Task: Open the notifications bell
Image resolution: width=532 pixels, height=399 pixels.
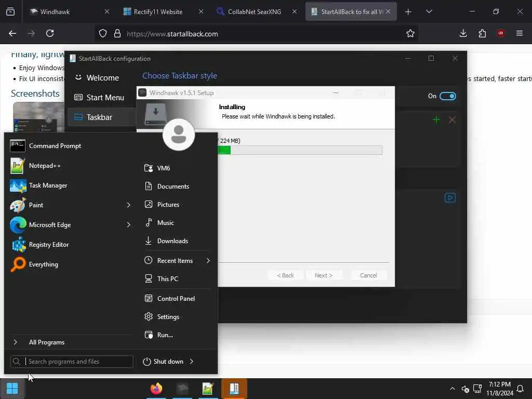Action: point(520,389)
